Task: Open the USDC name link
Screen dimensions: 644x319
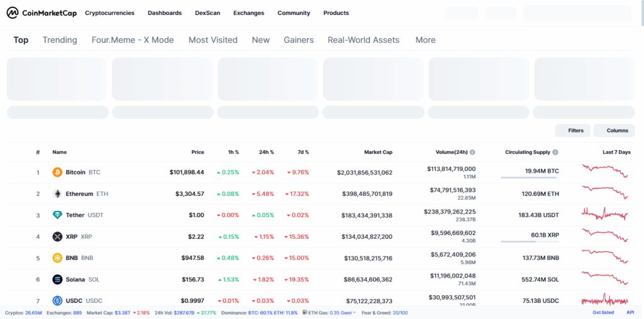Action: pyautogui.click(x=84, y=301)
